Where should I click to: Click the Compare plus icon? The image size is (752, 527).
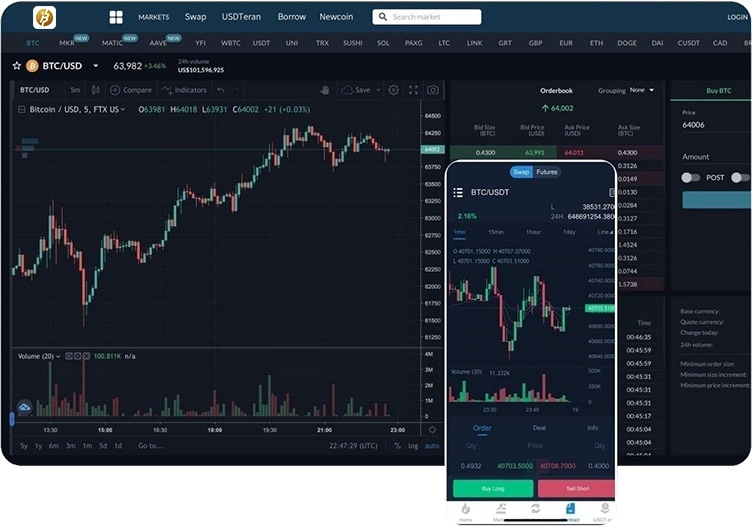[115, 90]
